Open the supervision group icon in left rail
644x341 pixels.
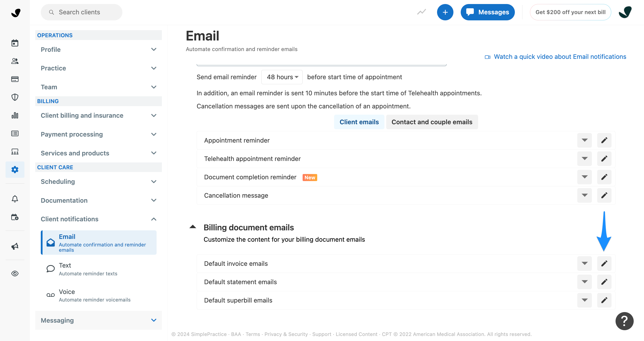point(15,152)
